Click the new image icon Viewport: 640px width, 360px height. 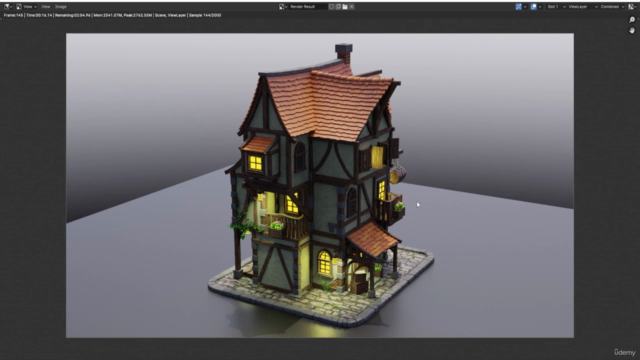[338, 7]
